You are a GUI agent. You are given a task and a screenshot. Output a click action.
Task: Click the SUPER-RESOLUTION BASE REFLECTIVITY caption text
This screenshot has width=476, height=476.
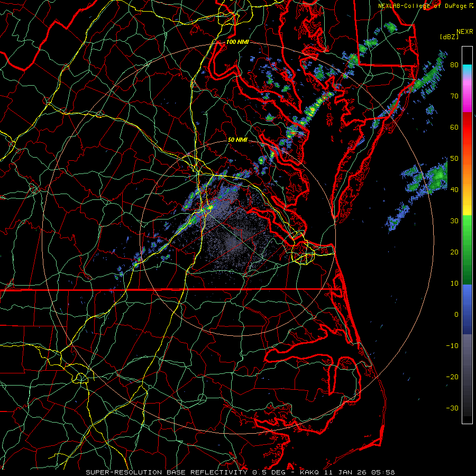[167, 472]
